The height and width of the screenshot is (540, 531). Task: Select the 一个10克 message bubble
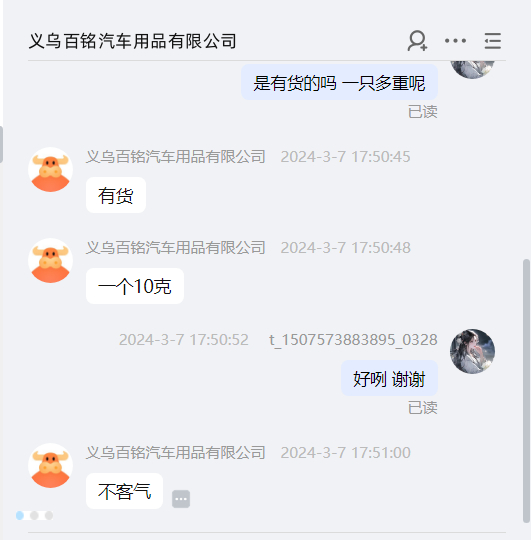(135, 286)
